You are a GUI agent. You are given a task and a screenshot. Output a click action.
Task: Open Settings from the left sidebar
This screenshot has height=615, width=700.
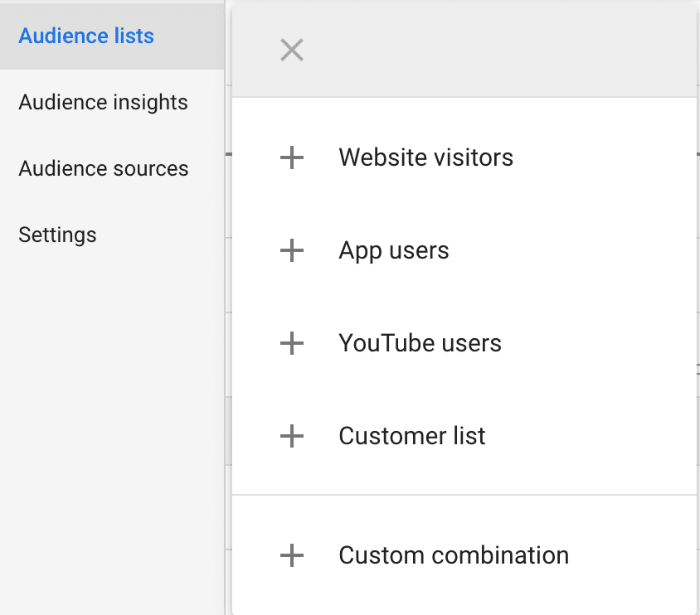point(57,235)
